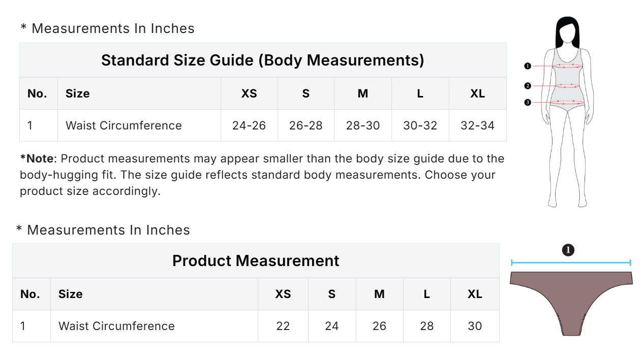Click marker 3 on the body figure
This screenshot has width=644, height=362.
528,103
